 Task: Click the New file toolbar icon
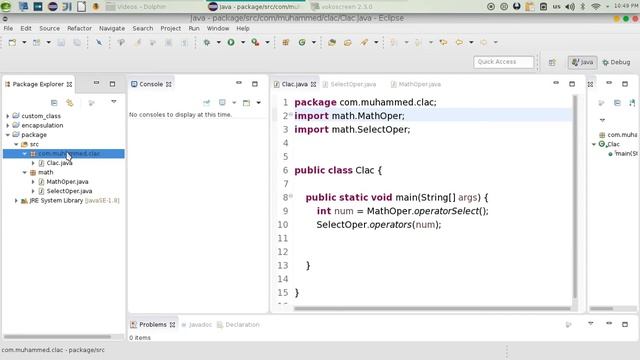point(12,42)
